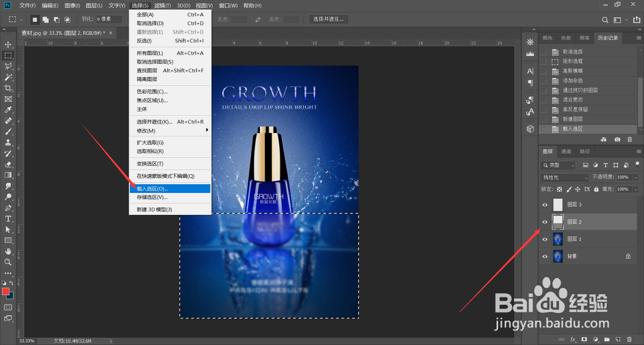Viewport: 644px width, 345px height.
Task: Open the 3D panel cube icon
Action: click(x=530, y=129)
